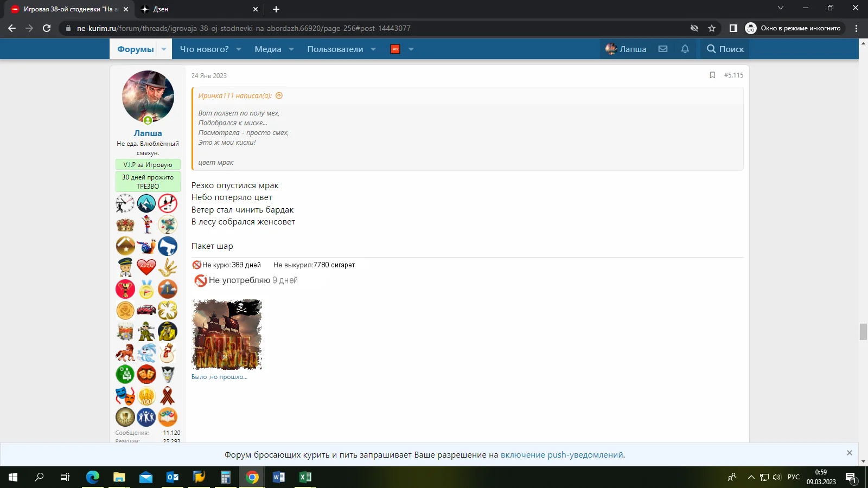Image resolution: width=868 pixels, height=488 pixels.
Task: Open Microsoft Word from taskbar
Action: (279, 477)
